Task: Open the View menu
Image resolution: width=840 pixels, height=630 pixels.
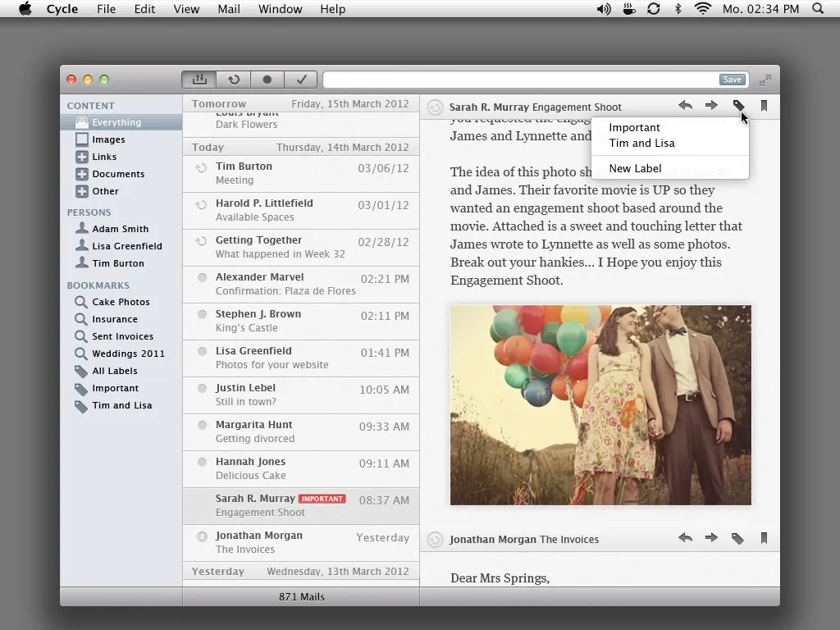Action: [186, 9]
